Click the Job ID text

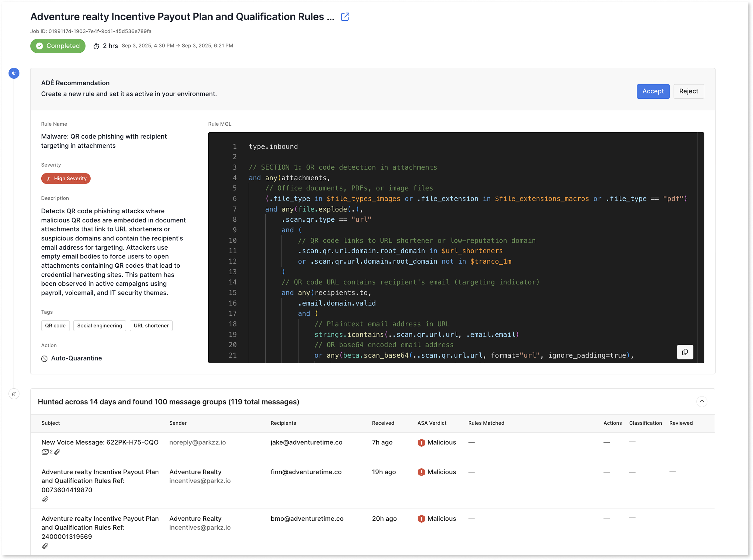(x=91, y=31)
